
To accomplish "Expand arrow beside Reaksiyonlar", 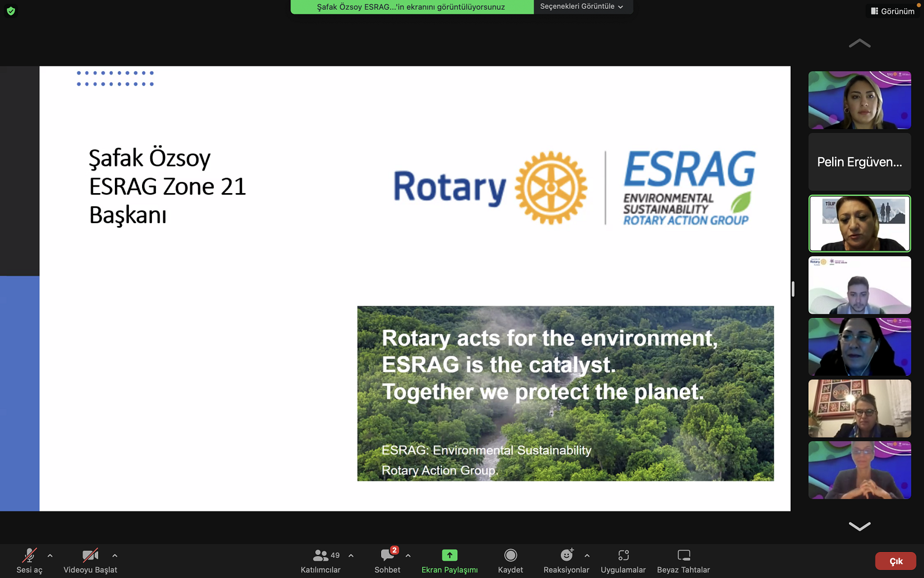I will [x=587, y=555].
